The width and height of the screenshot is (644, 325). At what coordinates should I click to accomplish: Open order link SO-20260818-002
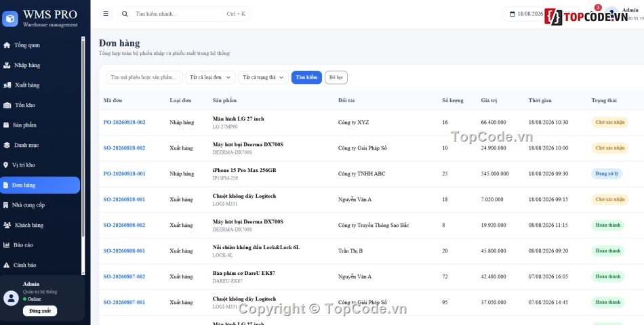pyautogui.click(x=124, y=148)
